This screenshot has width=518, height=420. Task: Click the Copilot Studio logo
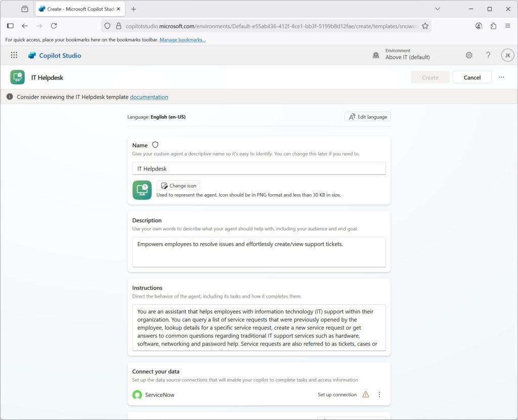pyautogui.click(x=32, y=56)
